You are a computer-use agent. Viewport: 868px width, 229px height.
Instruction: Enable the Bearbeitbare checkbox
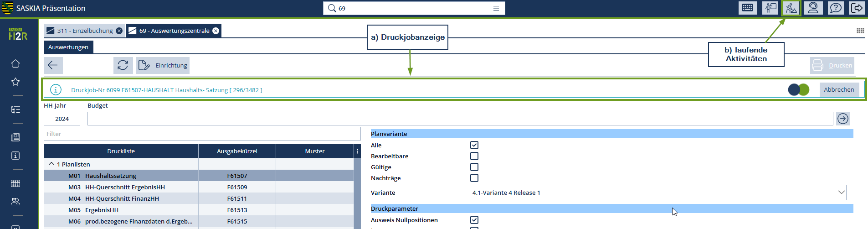[x=474, y=156]
